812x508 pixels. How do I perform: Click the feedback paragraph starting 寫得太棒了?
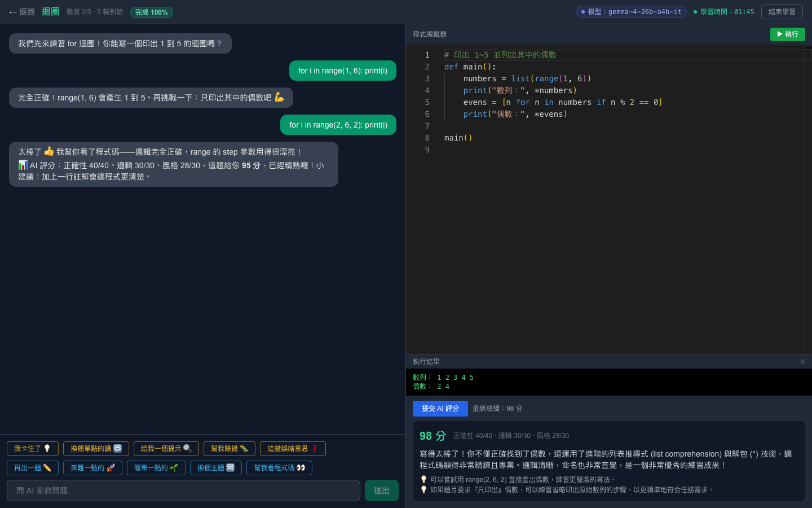click(606, 459)
